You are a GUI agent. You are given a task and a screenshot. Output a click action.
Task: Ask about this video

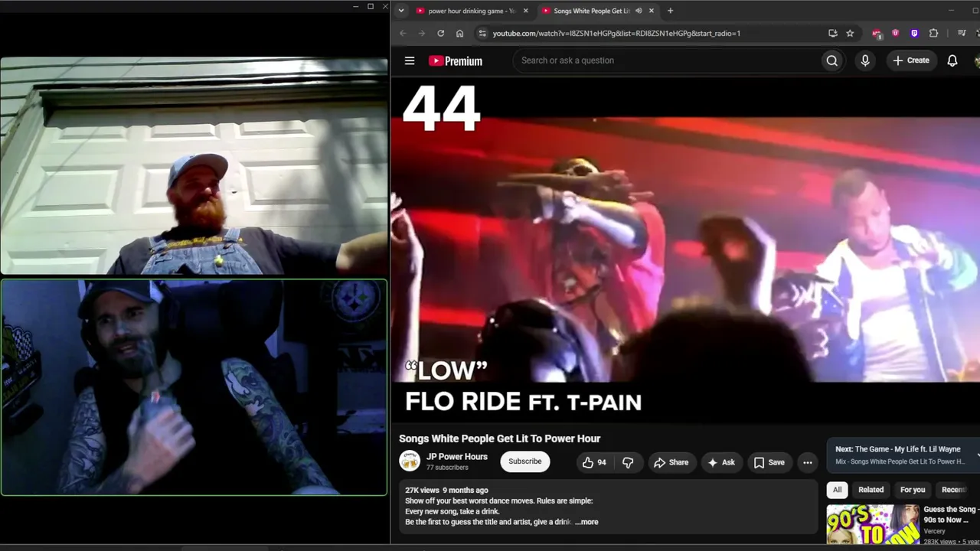(721, 462)
